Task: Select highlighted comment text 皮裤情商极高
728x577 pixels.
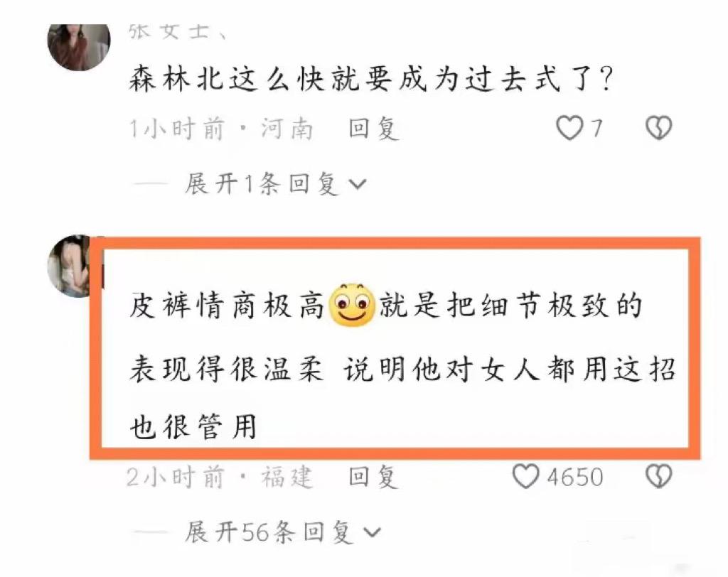Action: [226, 306]
